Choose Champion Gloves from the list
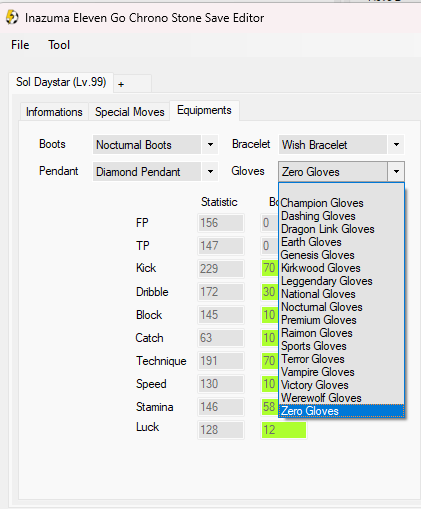Image resolution: width=421 pixels, height=509 pixels. tap(341, 203)
